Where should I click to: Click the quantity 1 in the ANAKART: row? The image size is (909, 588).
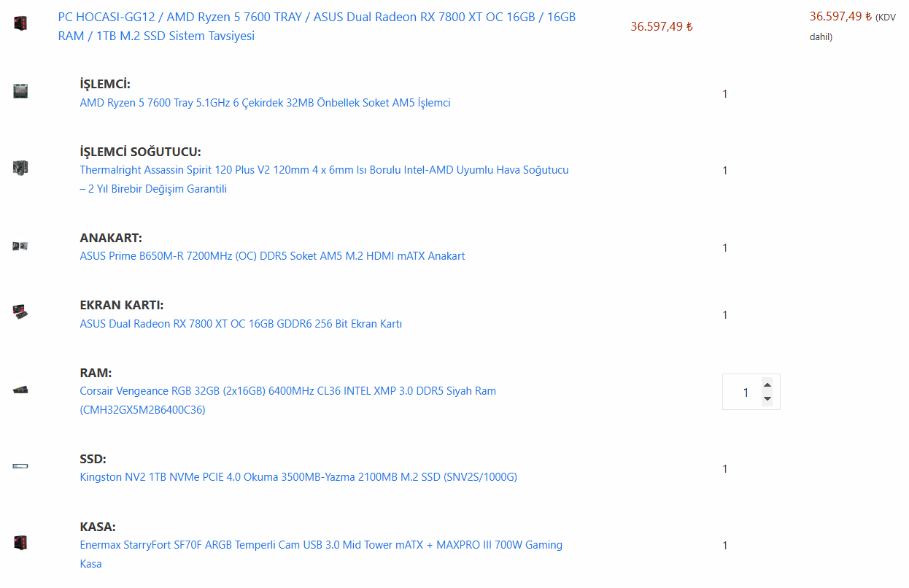(725, 247)
